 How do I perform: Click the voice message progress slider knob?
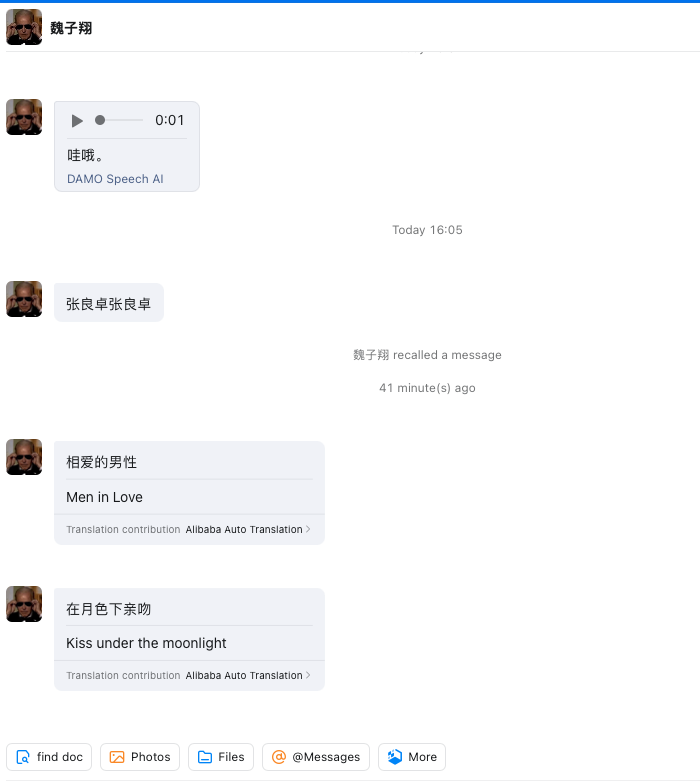click(100, 120)
